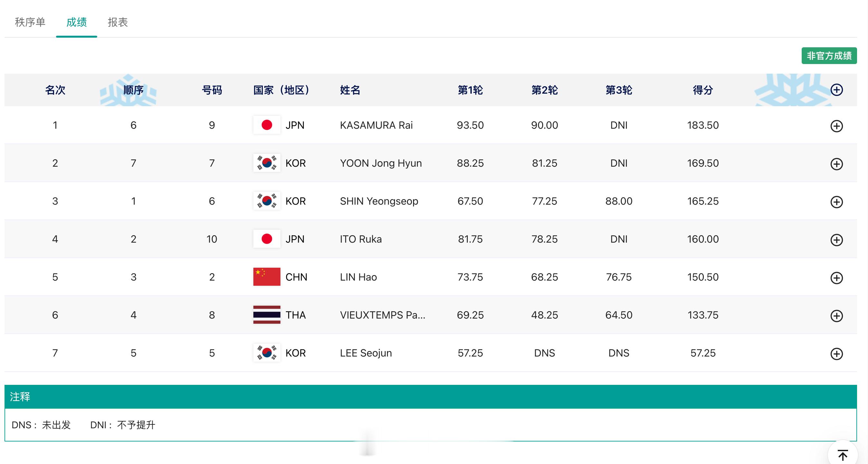Image resolution: width=868 pixels, height=464 pixels.
Task: Expand details for VIEUXTEMPS row
Action: (836, 316)
